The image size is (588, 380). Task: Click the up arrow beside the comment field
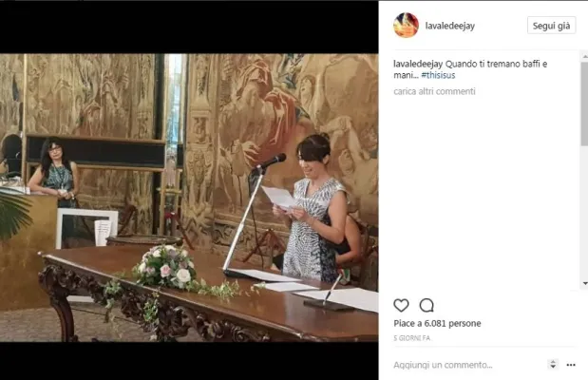(553, 362)
